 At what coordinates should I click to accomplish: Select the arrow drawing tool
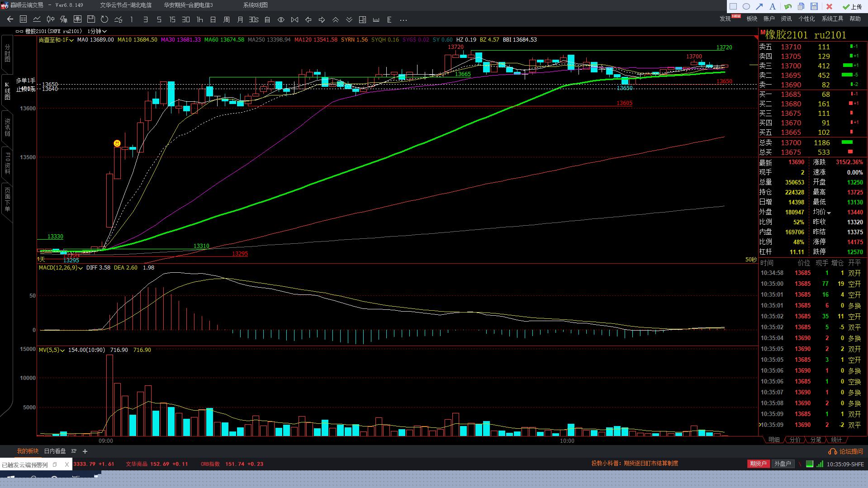click(759, 6)
